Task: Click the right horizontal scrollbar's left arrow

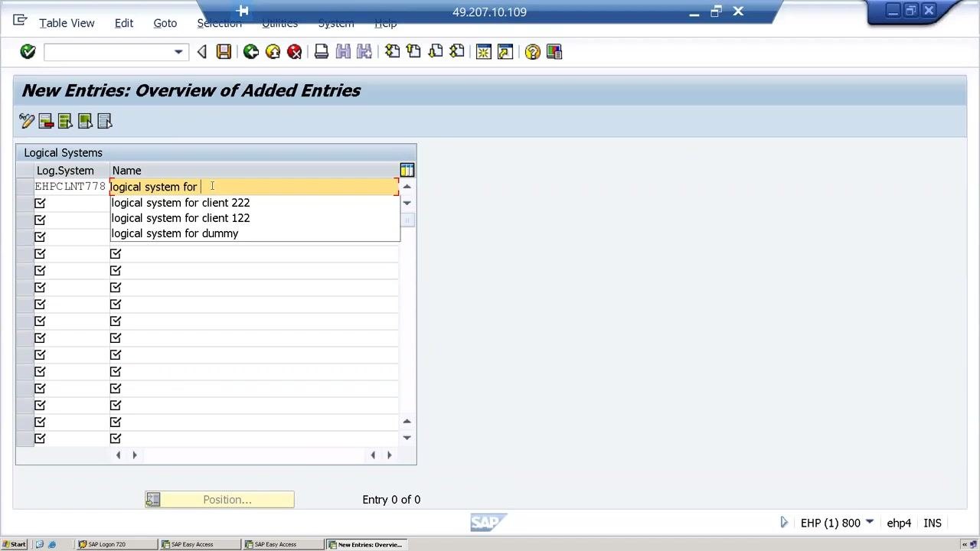Action: click(x=373, y=455)
